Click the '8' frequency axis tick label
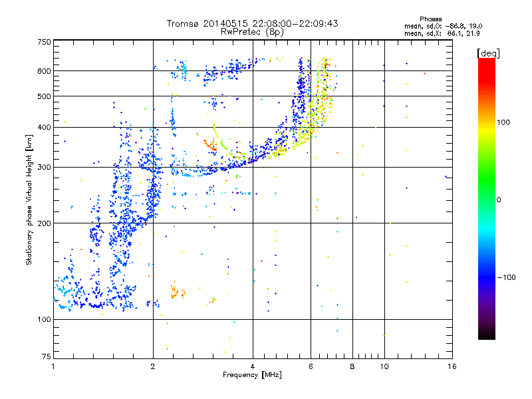Viewport: 532px width, 399px height. pyautogui.click(x=352, y=366)
